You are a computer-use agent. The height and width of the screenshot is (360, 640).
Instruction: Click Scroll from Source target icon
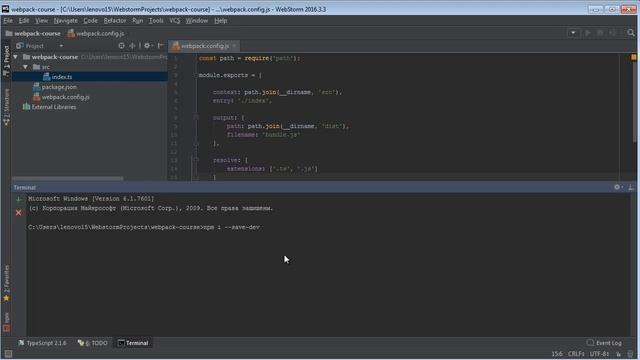tap(121, 46)
